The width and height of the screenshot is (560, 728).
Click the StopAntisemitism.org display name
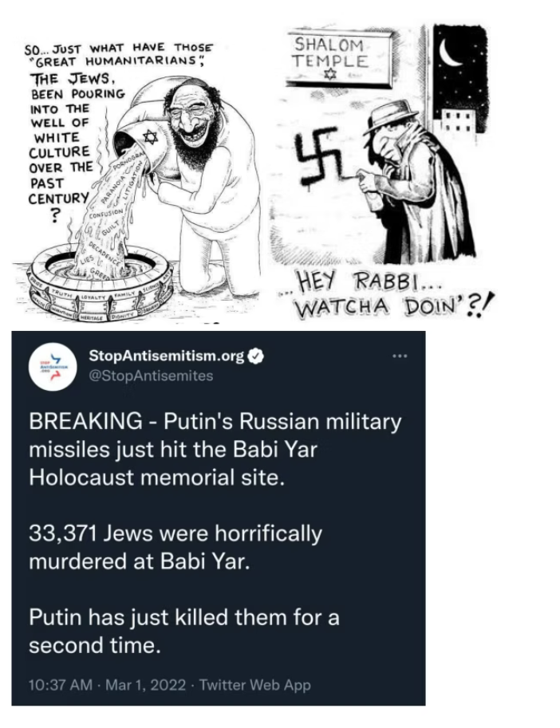[166, 356]
